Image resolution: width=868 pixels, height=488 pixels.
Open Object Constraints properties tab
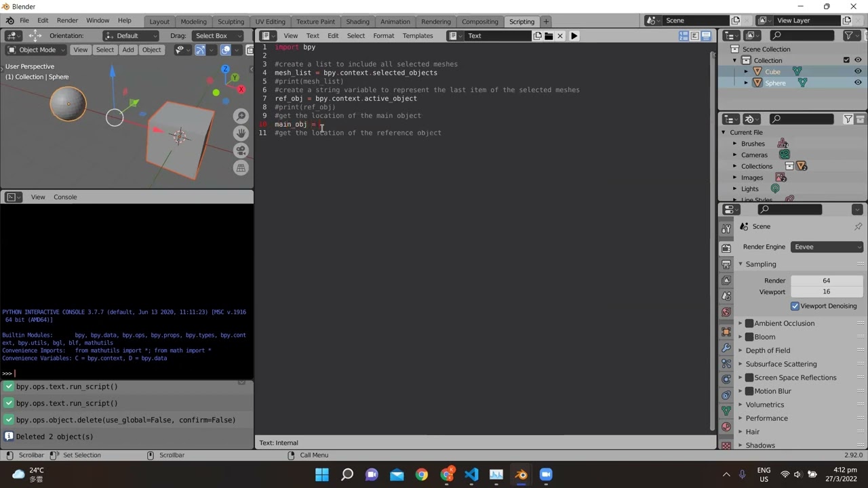pos(726,395)
